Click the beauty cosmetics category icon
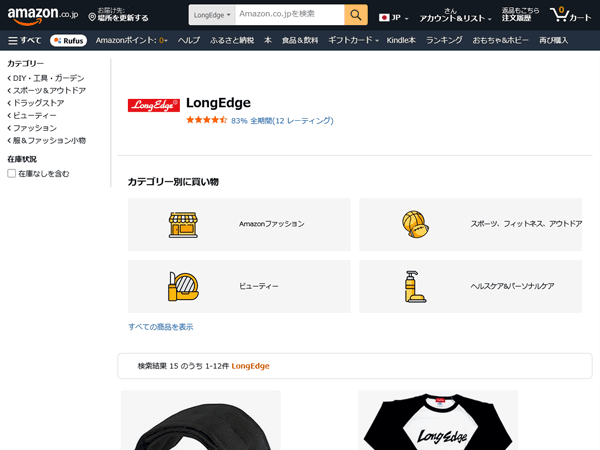Image resolution: width=600 pixels, height=450 pixels. [x=183, y=286]
